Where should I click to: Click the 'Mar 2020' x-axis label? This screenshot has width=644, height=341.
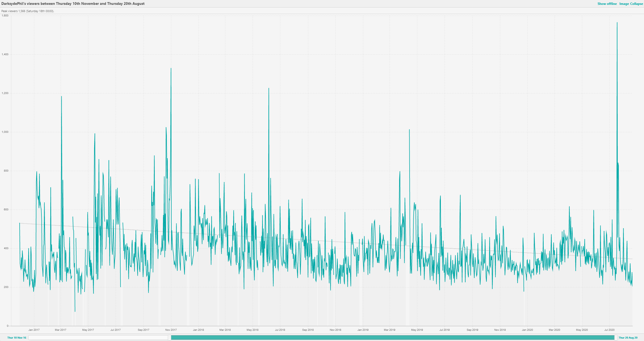554,330
